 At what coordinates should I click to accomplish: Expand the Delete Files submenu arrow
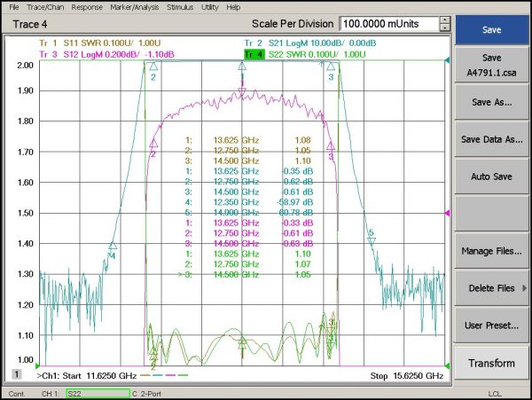tap(524, 288)
